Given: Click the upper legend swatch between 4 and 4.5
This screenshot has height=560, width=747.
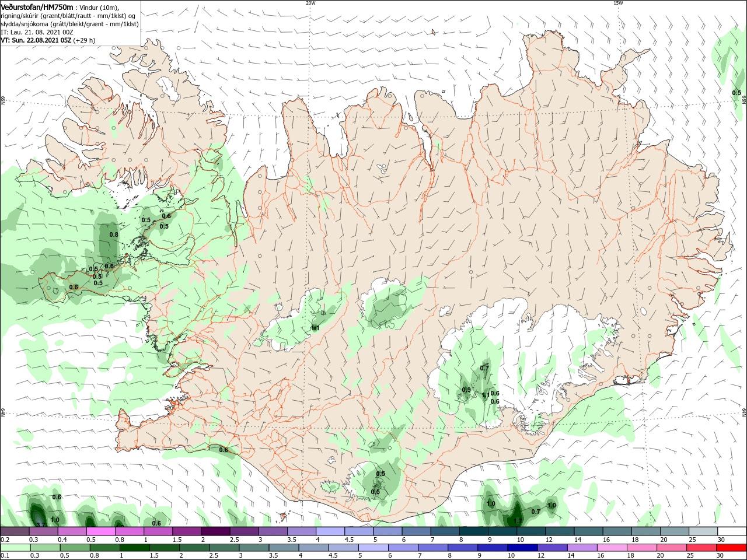Looking at the screenshot, I should pyautogui.click(x=329, y=531).
